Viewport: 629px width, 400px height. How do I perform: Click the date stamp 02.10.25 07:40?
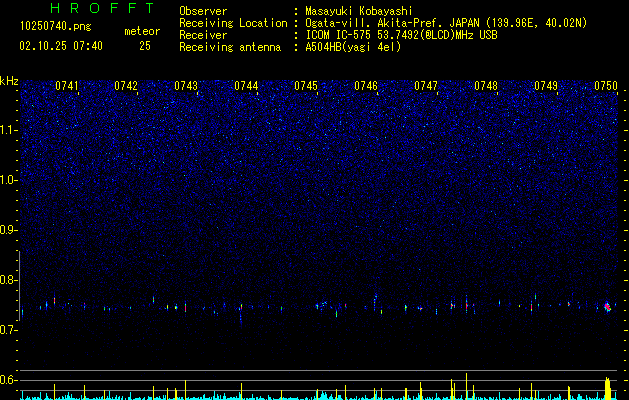click(x=61, y=46)
